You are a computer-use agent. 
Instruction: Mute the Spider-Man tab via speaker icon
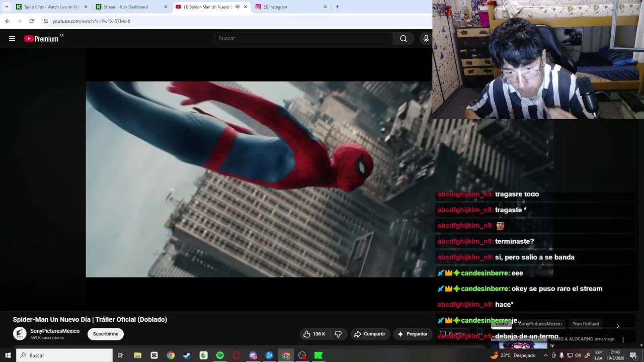pyautogui.click(x=237, y=7)
